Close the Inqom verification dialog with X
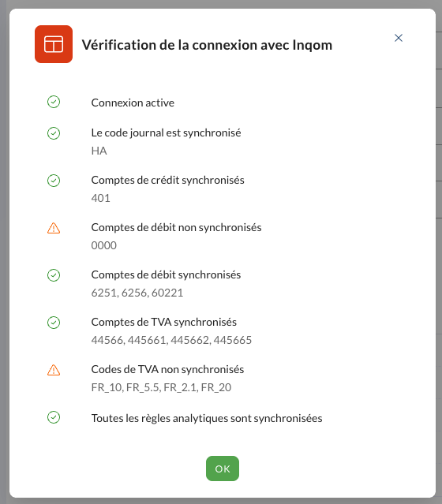 click(x=399, y=38)
